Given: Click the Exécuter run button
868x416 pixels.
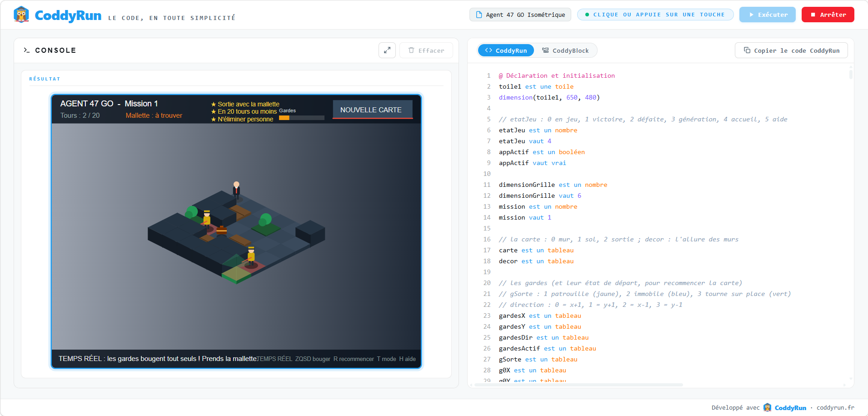Looking at the screenshot, I should (x=768, y=15).
